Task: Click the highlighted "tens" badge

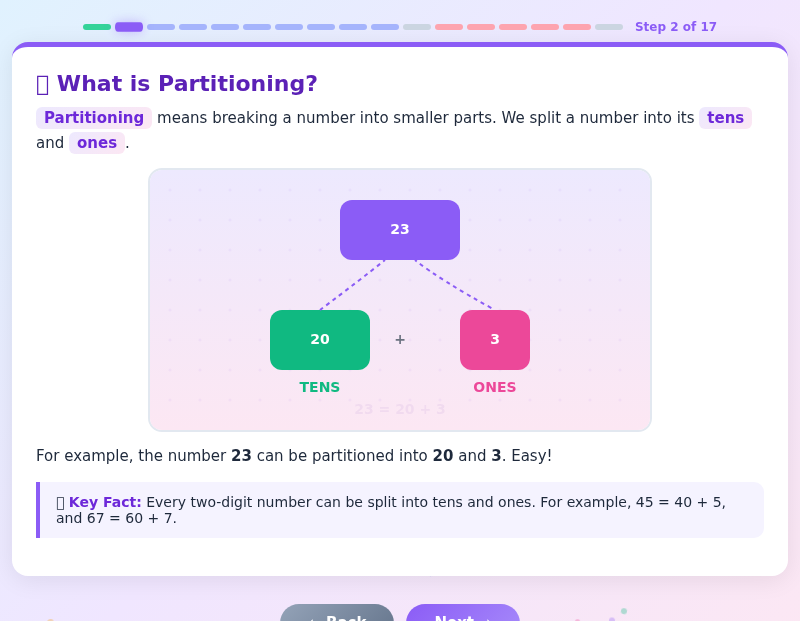Action: click(724, 117)
